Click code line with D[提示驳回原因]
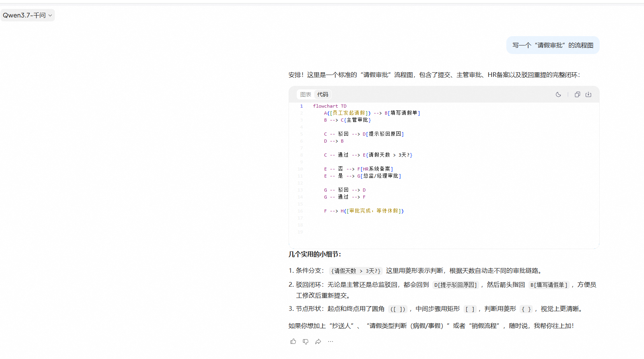Viewport: 644px width, 359px height. [364, 134]
